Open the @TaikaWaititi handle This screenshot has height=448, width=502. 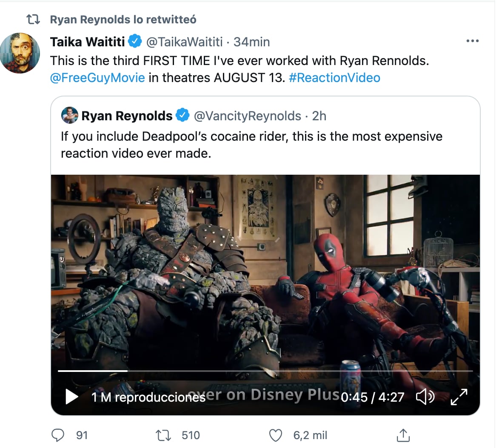point(184,42)
